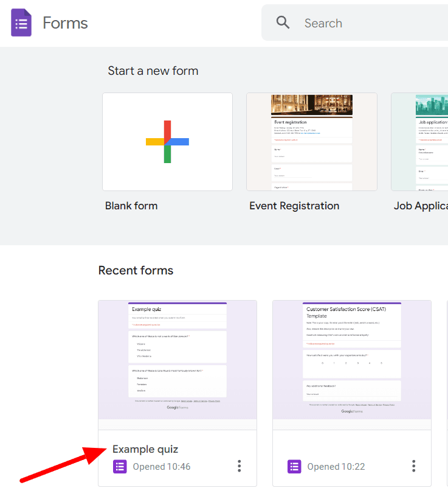The image size is (448, 499).
Task: Click the form icon beside Opened 10:22
Action: (x=294, y=467)
